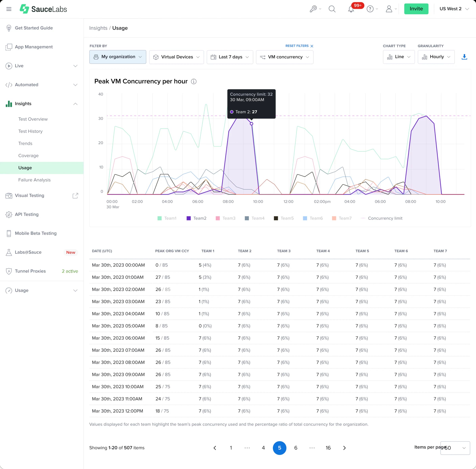
Task: Click the search magnifier icon
Action: (332, 9)
